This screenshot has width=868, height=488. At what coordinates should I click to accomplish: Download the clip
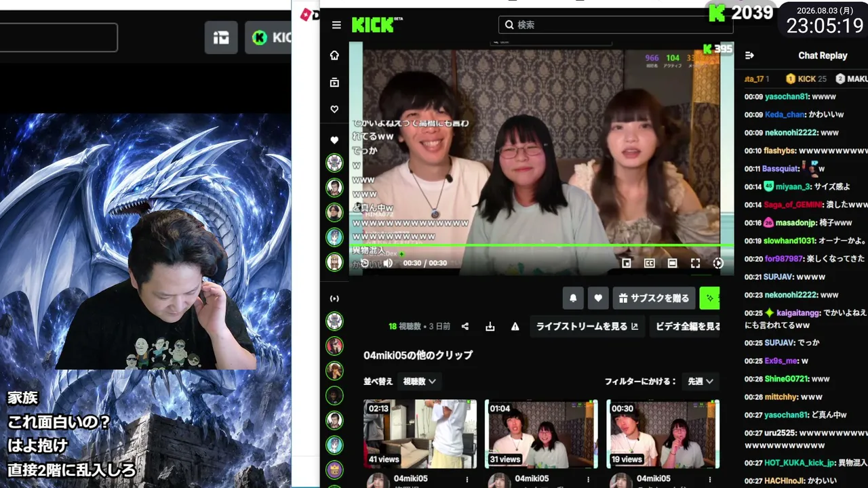pos(490,326)
